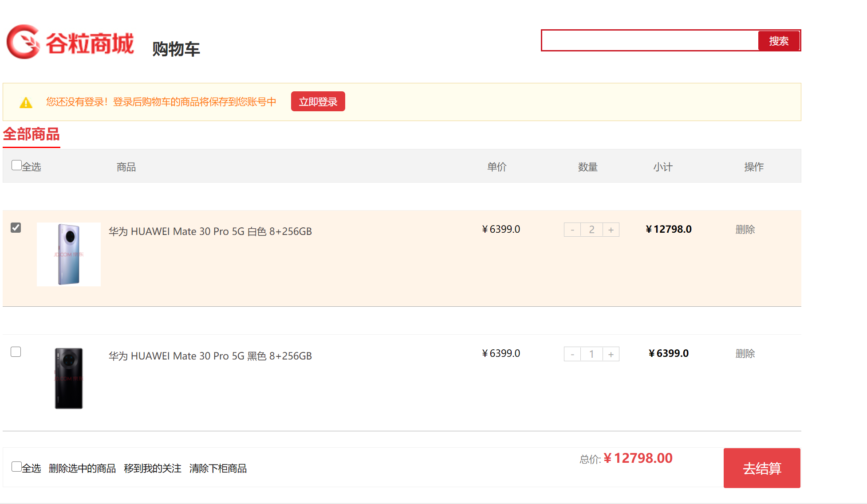Click the 谷粒商城 logo
Screen dimensions: 867x504
(x=70, y=42)
